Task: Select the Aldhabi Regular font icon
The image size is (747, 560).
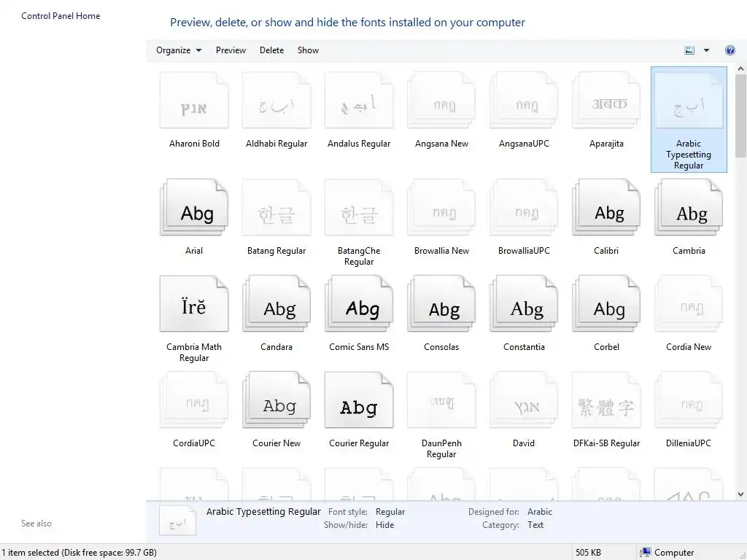Action: tap(276, 101)
